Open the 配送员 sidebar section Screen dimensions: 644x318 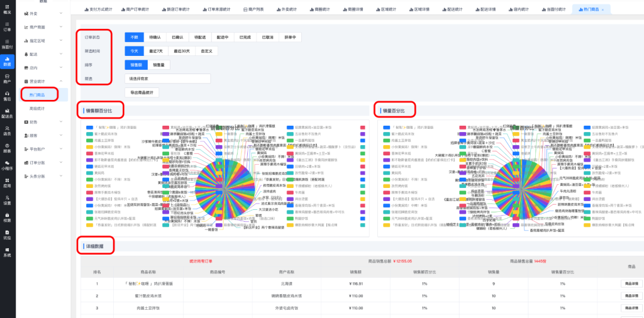pyautogui.click(x=7, y=113)
